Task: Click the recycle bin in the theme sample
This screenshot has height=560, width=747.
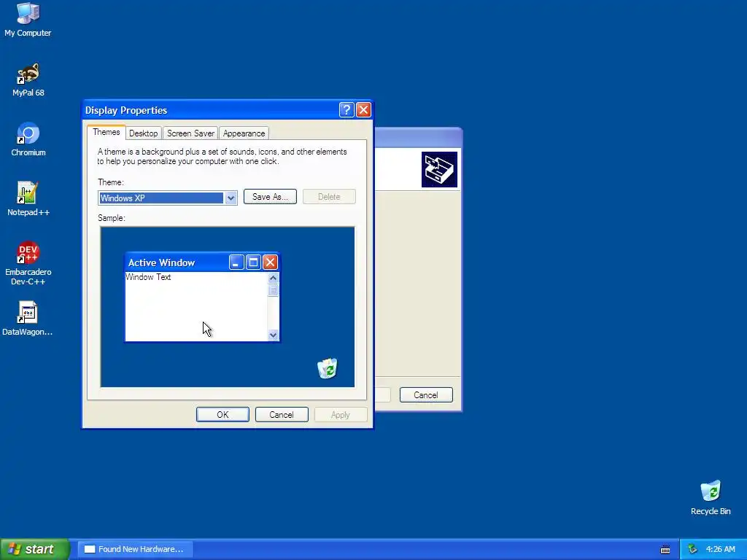Action: pos(328,368)
